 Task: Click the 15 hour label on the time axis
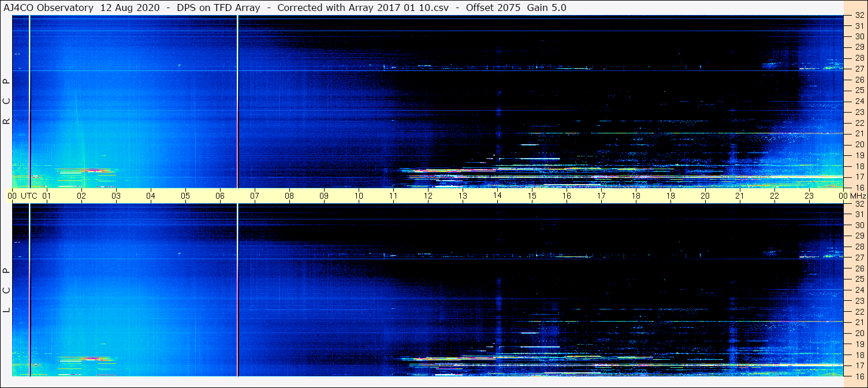pyautogui.click(x=532, y=196)
